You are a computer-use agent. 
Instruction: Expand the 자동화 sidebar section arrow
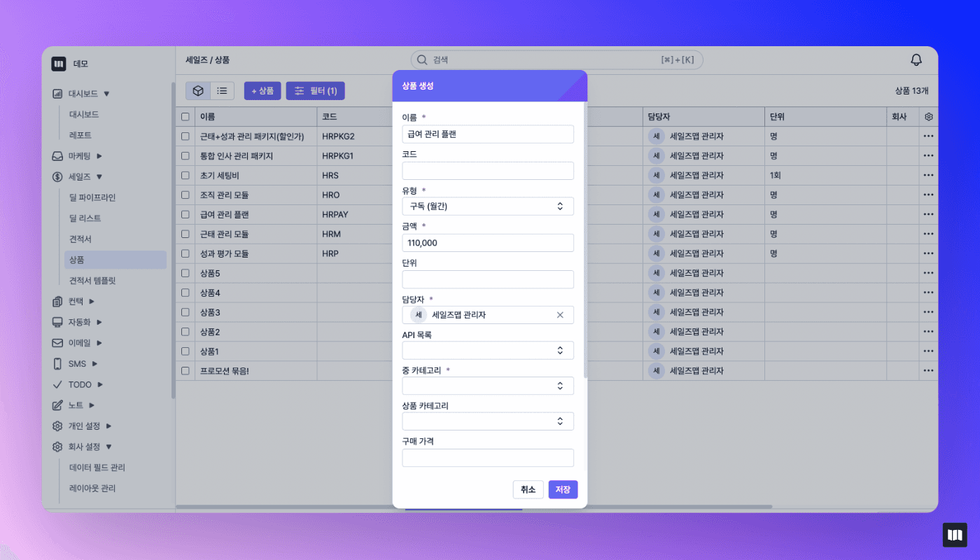pos(99,322)
